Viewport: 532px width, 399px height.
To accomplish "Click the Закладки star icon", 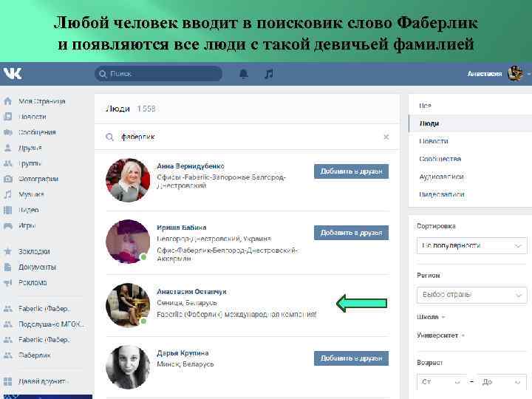I will (x=7, y=251).
